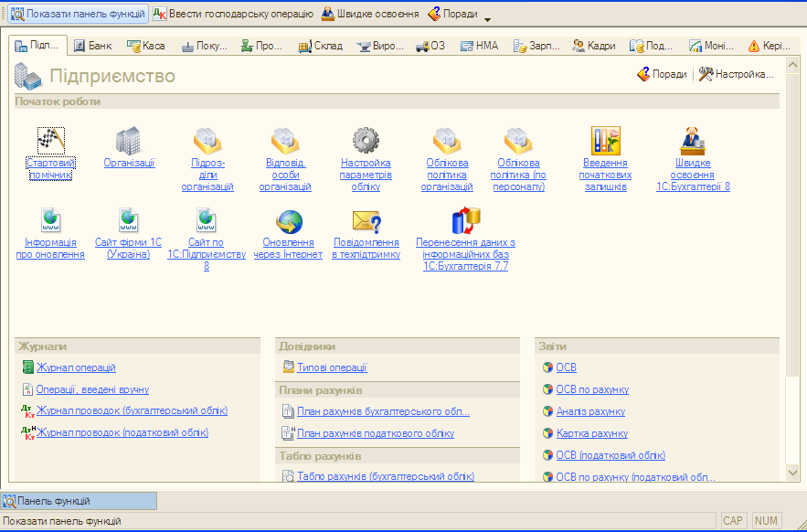Click the NUM indicator in status bar
This screenshot has height=532, width=807.
tap(767, 521)
